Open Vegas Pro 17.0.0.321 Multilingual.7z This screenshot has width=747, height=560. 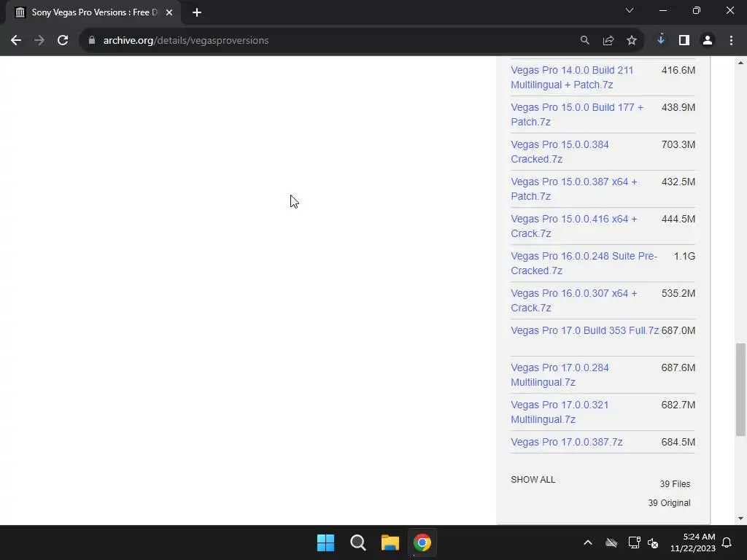point(560,412)
